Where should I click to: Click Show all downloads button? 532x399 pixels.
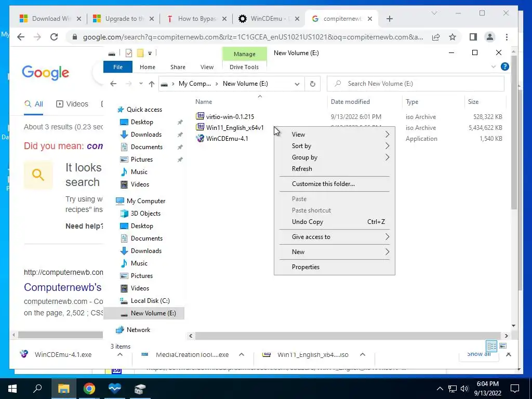[478, 354]
